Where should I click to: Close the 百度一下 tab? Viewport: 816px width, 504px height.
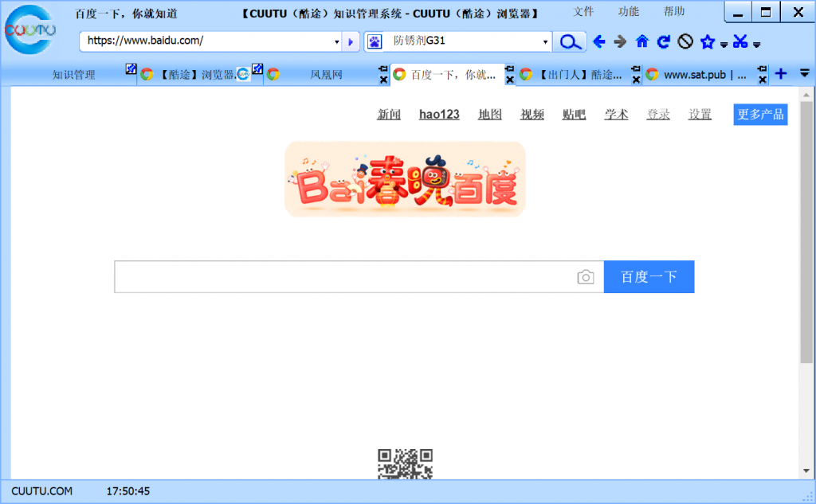point(510,80)
